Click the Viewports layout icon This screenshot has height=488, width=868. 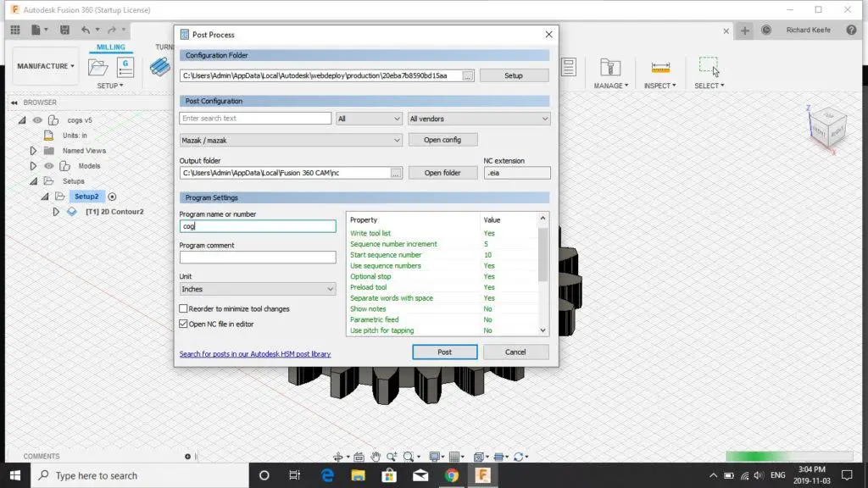click(x=479, y=457)
